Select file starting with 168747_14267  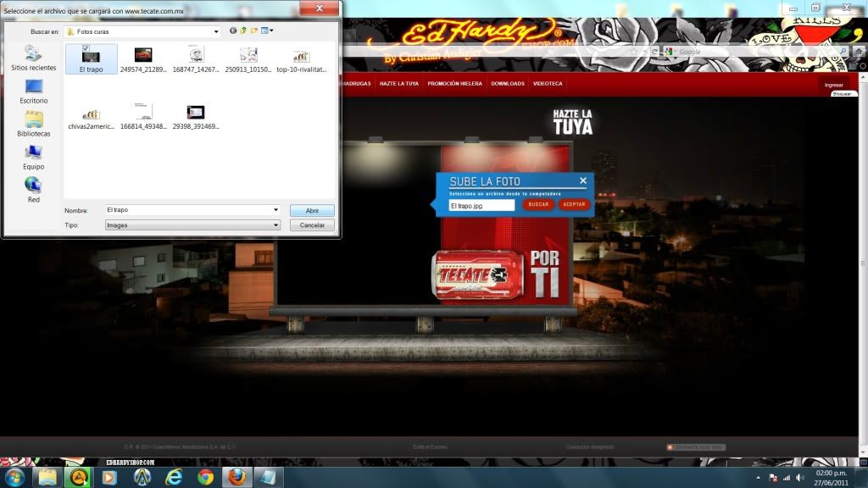(196, 60)
